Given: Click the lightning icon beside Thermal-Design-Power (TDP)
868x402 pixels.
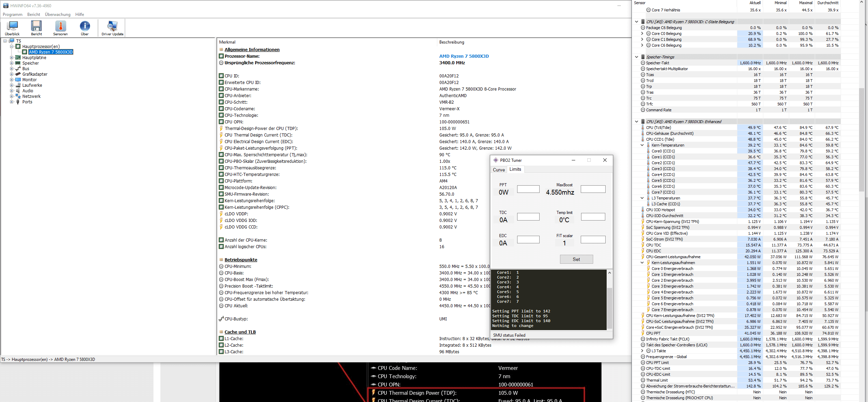Looking at the screenshot, I should point(221,128).
